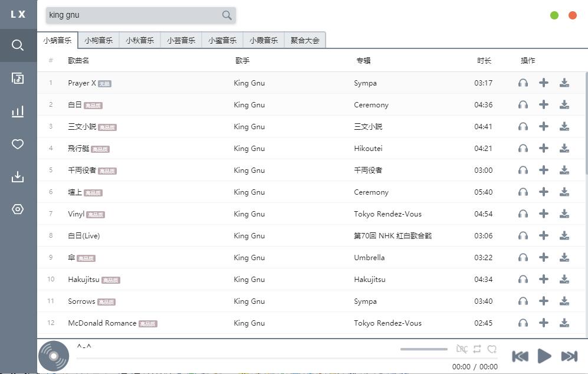Switch to the 小枸音乐 source tab

tap(98, 41)
